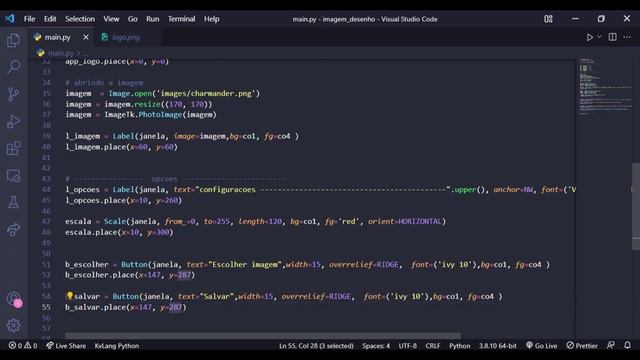Click line number 55 in the gutter

(46, 307)
